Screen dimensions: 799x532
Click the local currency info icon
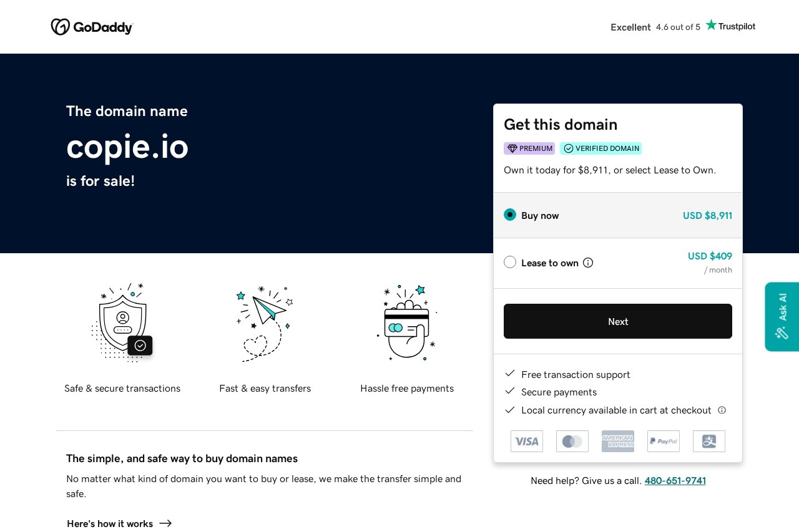(x=722, y=410)
